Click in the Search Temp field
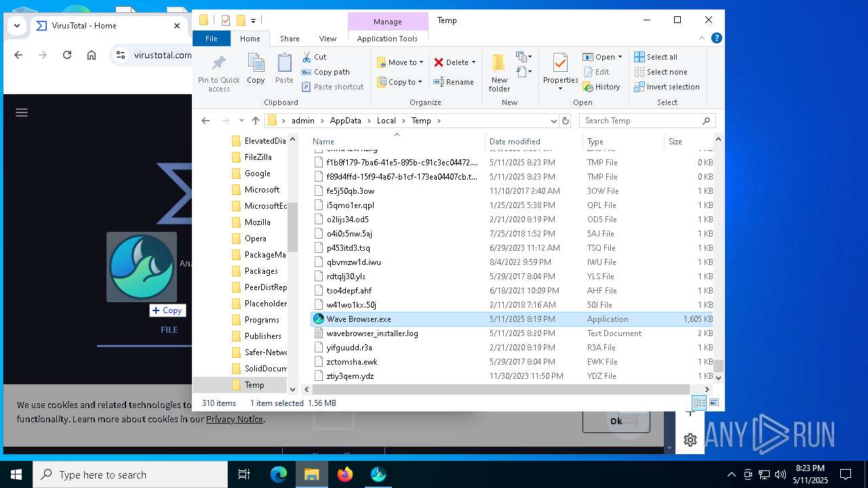868x488 pixels. point(648,121)
